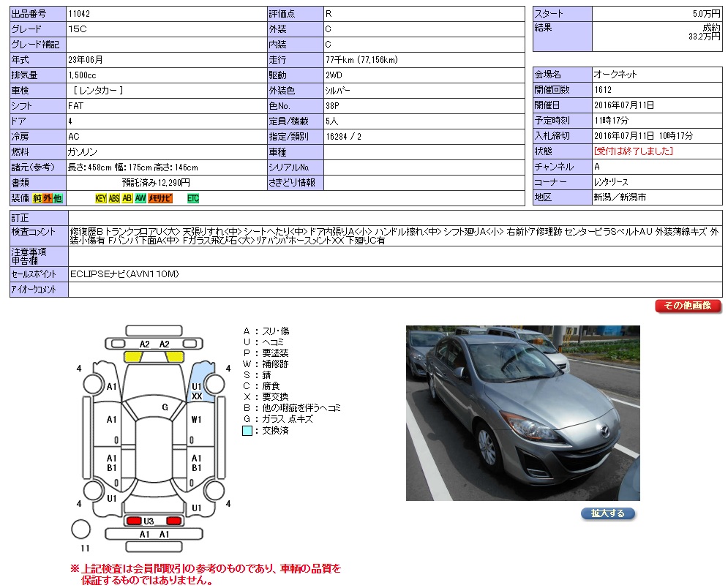728x588 pixels.
Task: Click the W1 mark on right door
Action: (196, 420)
